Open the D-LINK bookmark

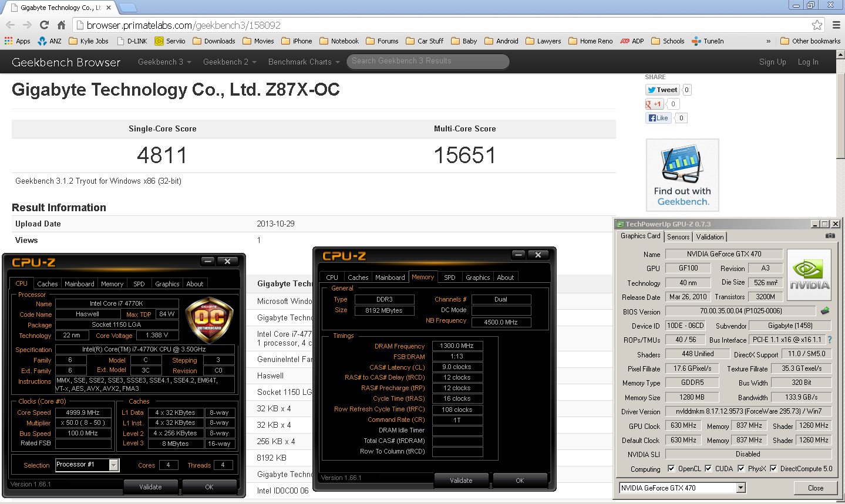132,41
